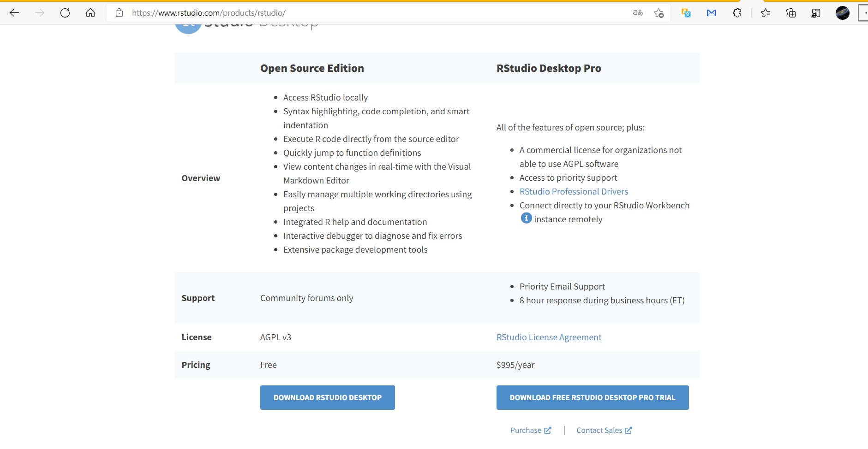Image resolution: width=868 pixels, height=449 pixels.
Task: Go back to the previous page
Action: pyautogui.click(x=14, y=13)
